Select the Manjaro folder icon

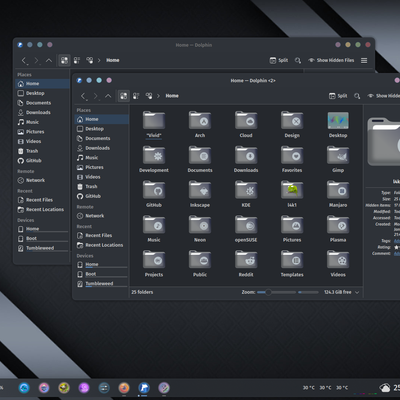338,190
